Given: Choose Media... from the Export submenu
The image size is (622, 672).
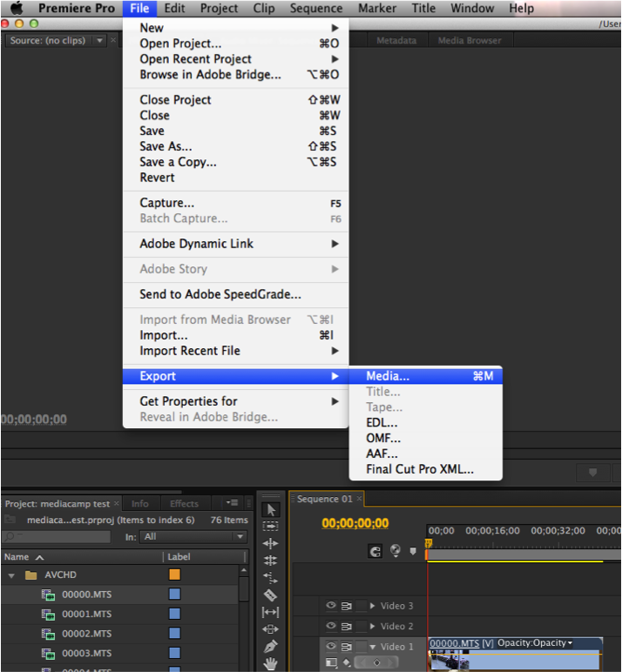Looking at the screenshot, I should [x=388, y=376].
